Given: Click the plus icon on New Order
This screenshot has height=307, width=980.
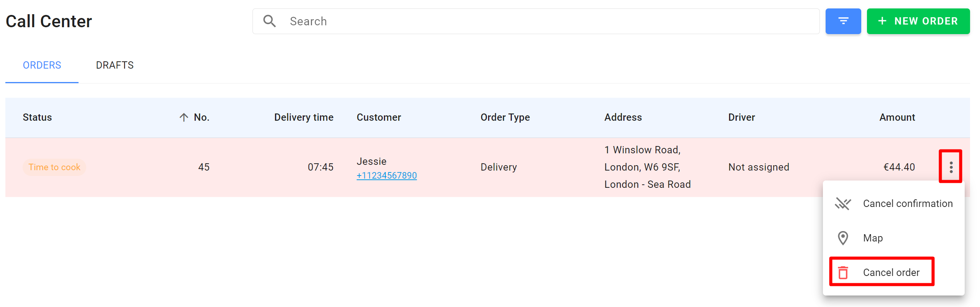Looking at the screenshot, I should coord(882,21).
